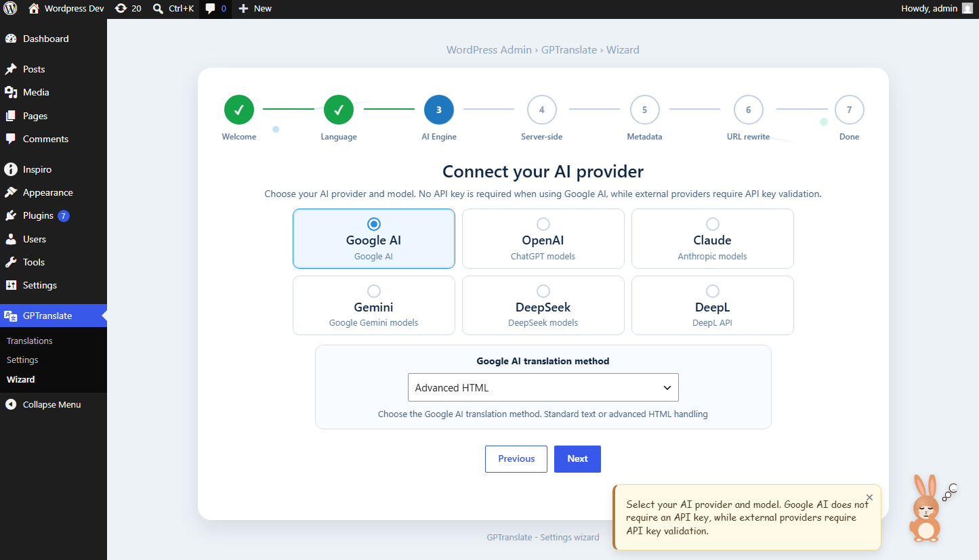Click the 'Connect your AI provider' heading

click(x=543, y=171)
